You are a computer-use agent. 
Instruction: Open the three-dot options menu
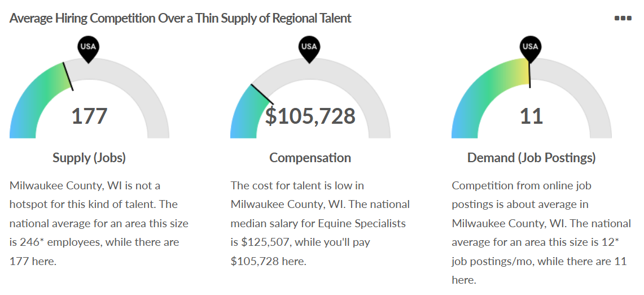(623, 18)
